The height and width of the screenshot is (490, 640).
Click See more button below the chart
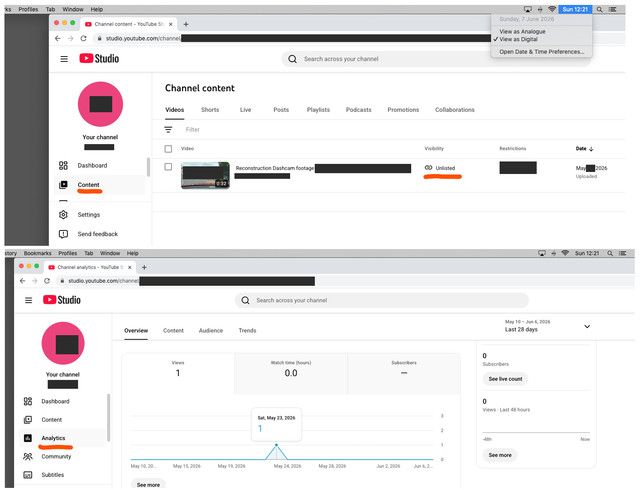[148, 484]
